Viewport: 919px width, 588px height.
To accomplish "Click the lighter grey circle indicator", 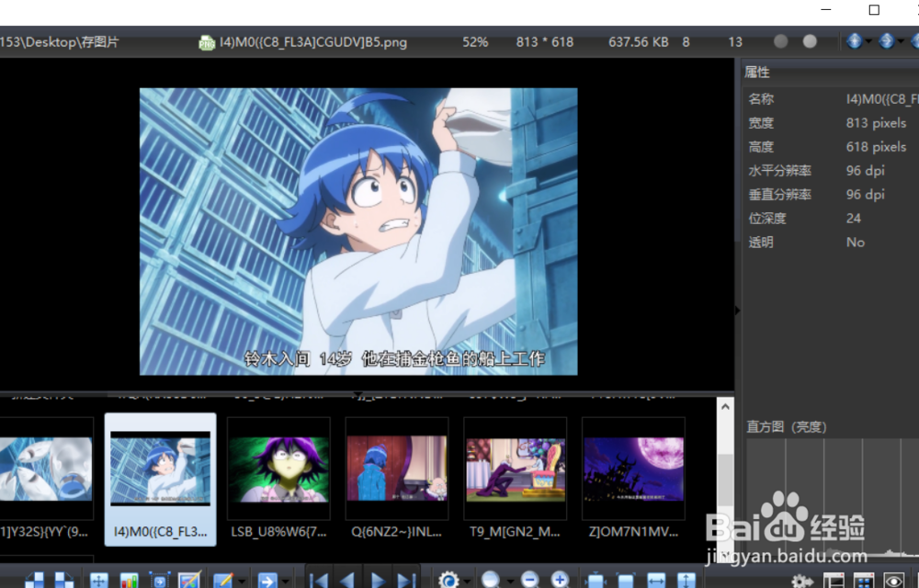I will pyautogui.click(x=810, y=41).
